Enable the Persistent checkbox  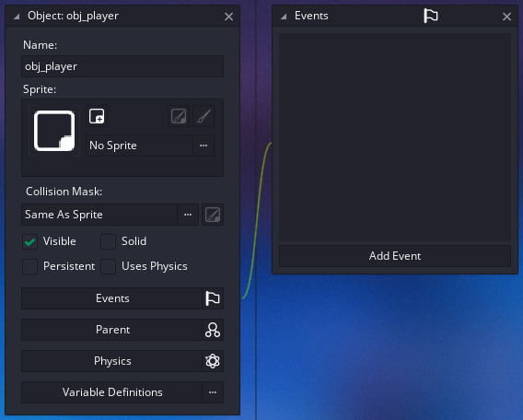(30, 266)
